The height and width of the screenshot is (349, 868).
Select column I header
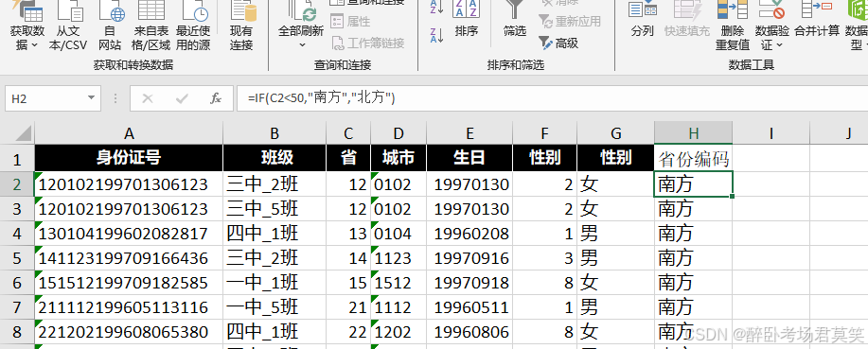771,132
